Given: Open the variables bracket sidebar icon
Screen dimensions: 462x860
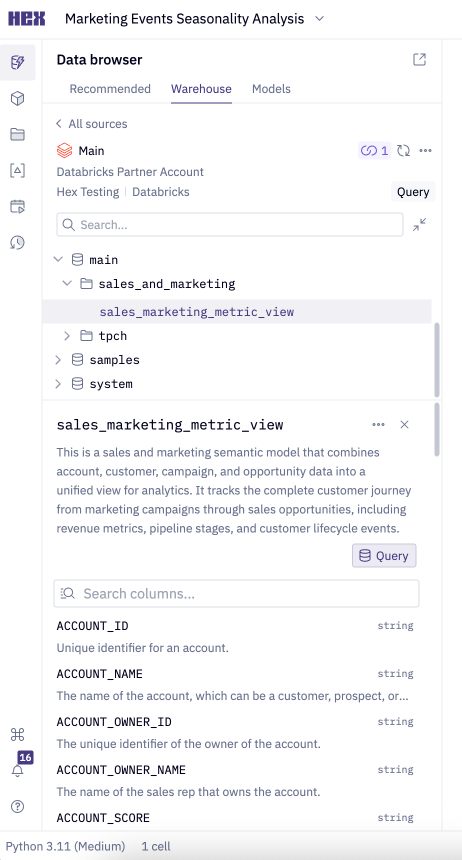Looking at the screenshot, I should pos(18,171).
